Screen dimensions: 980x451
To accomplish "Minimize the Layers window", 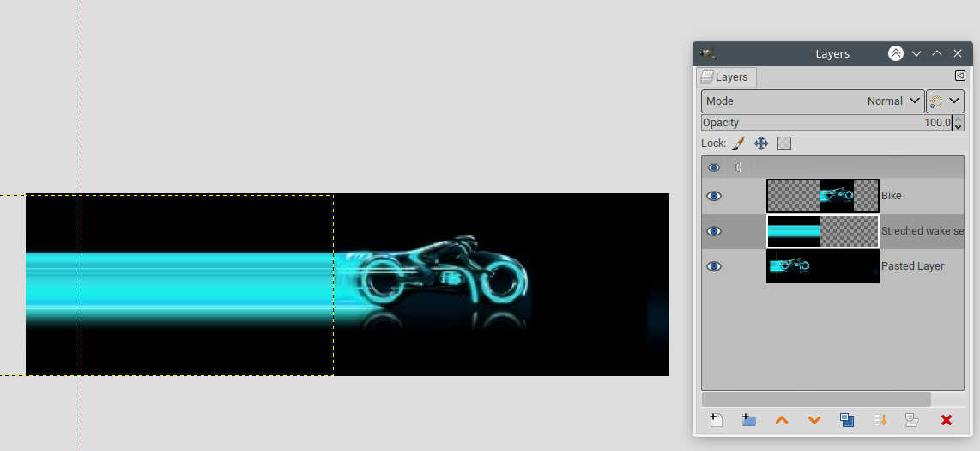I will point(916,54).
